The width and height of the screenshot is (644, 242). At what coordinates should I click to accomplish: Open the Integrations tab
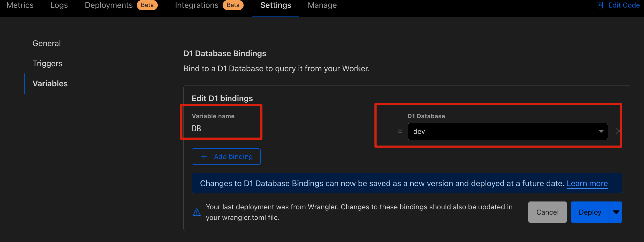click(x=196, y=5)
